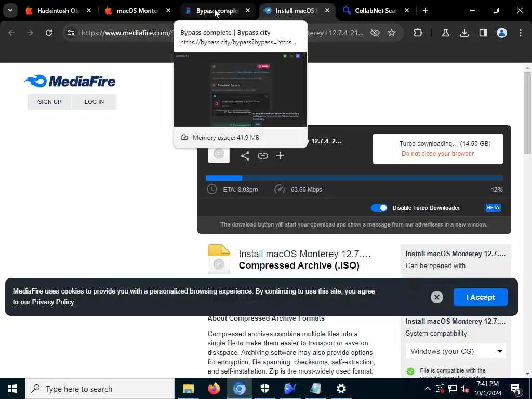The width and height of the screenshot is (532, 399).
Task: Open the notification center icon
Action: 515,389
